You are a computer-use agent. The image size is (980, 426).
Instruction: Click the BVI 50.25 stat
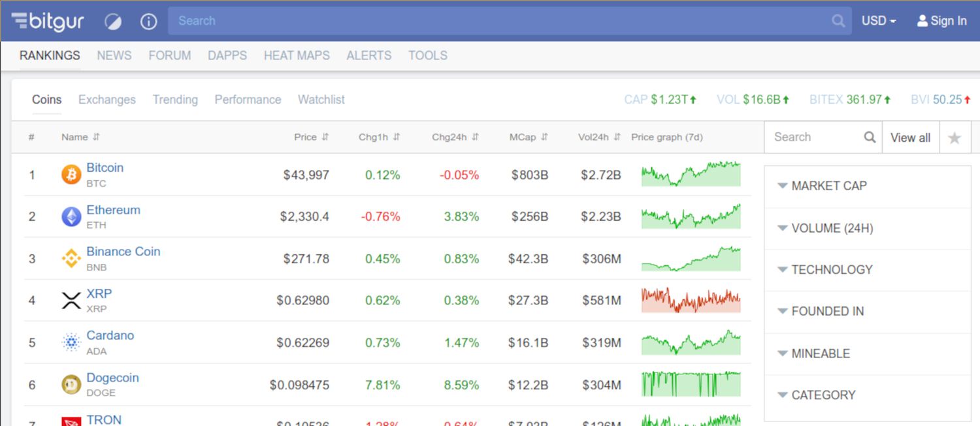(941, 100)
